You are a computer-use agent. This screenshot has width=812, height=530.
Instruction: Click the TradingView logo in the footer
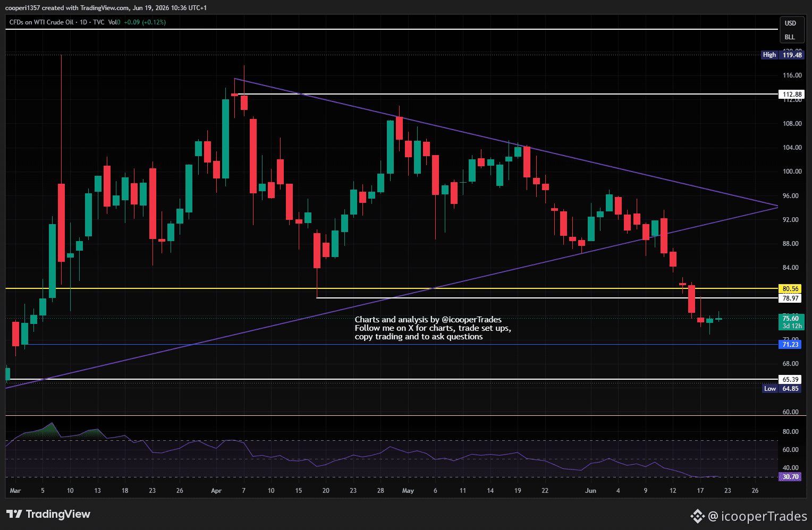tap(48, 514)
